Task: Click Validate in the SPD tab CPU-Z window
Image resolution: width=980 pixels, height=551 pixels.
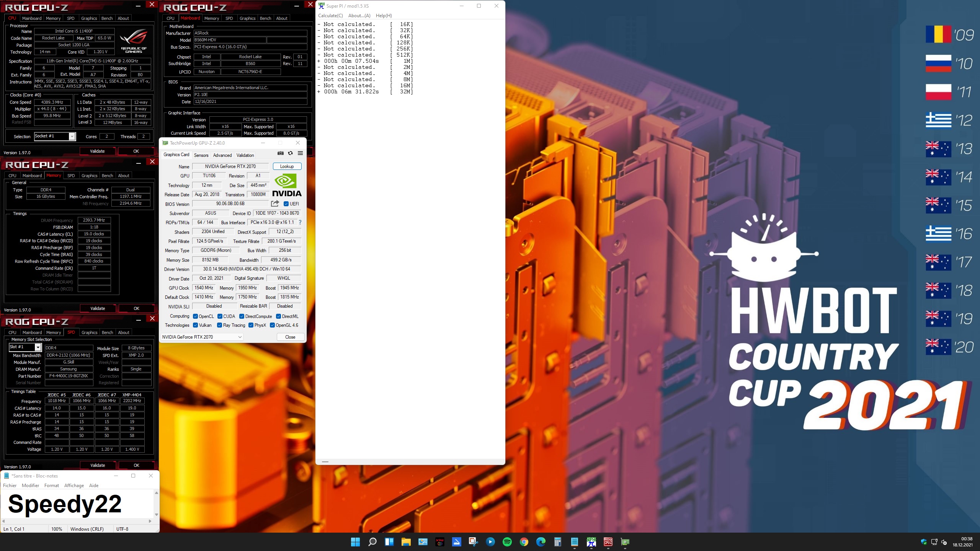Action: pos(98,465)
